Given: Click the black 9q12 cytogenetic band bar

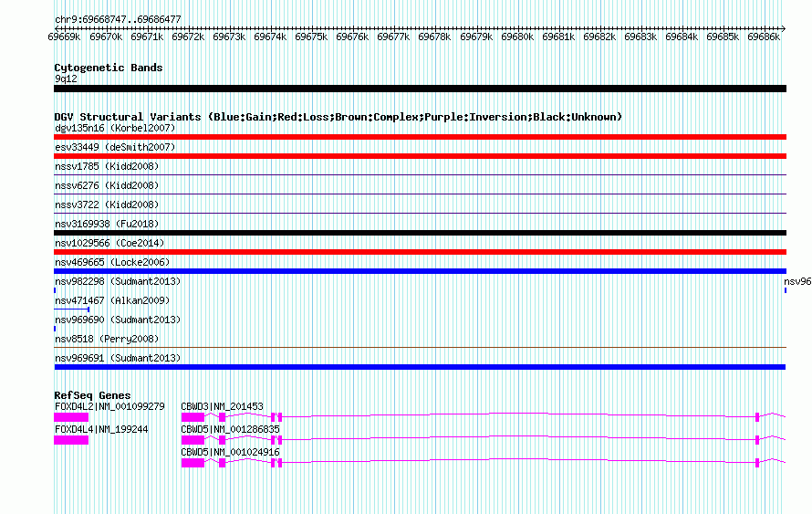Looking at the screenshot, I should [x=420, y=89].
